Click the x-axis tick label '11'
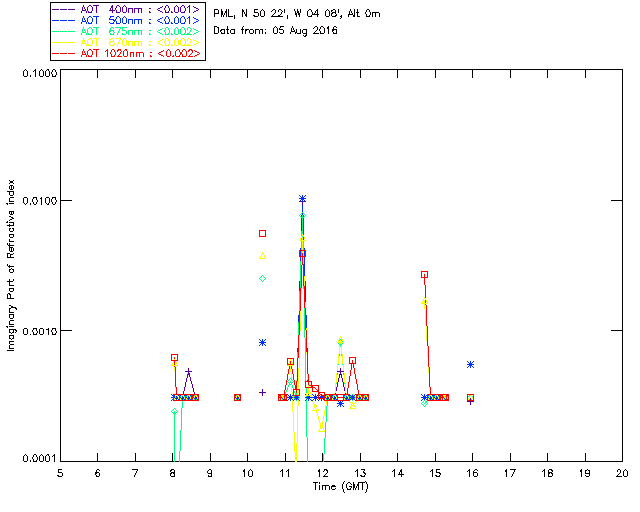Viewport: 640px width, 512px height. coord(284,473)
